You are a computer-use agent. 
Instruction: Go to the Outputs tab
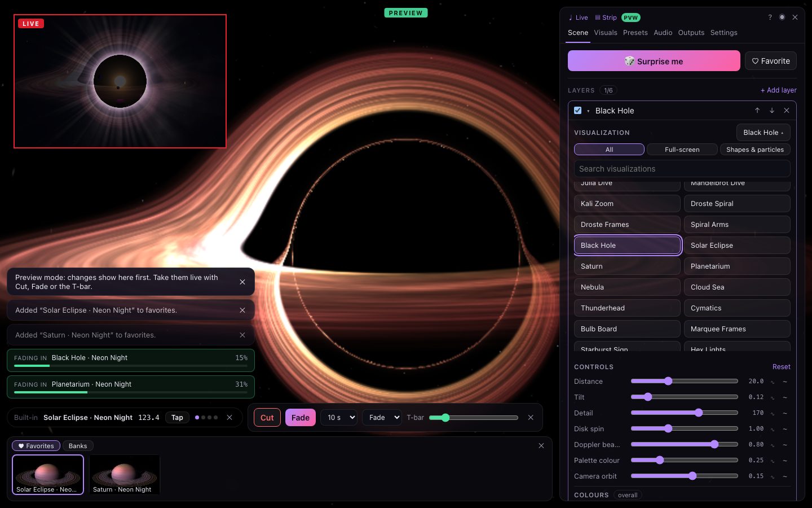click(691, 33)
